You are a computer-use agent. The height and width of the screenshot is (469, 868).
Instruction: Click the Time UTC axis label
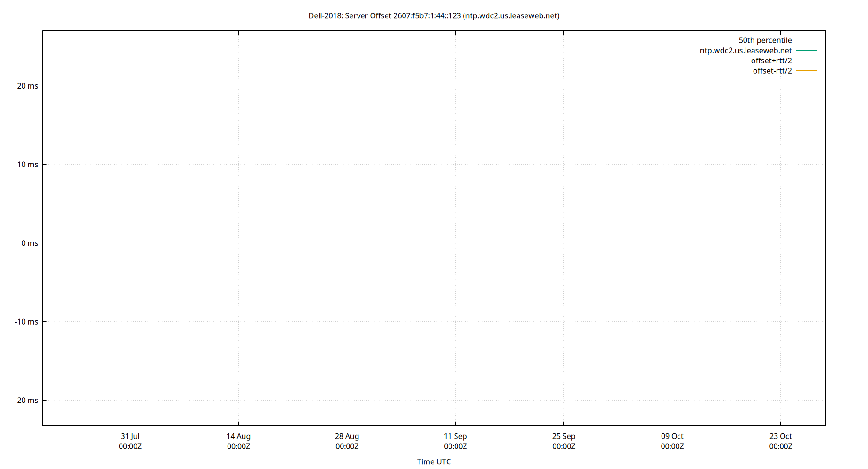coord(434,461)
